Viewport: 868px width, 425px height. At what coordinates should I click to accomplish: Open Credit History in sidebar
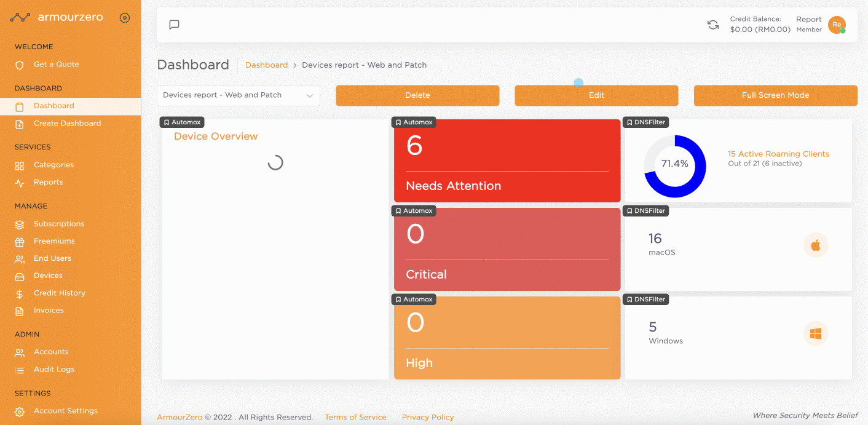[60, 293]
